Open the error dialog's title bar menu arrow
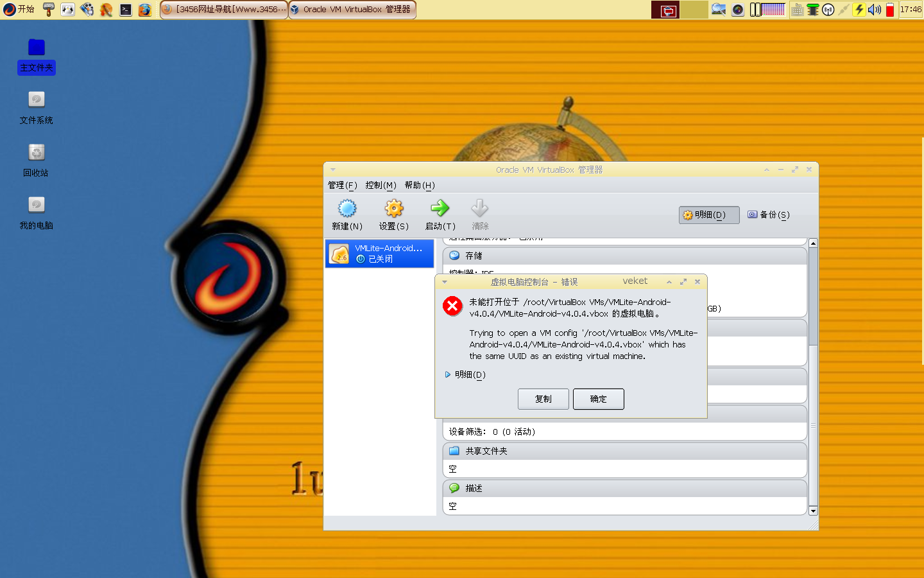The width and height of the screenshot is (924, 578). tap(444, 282)
